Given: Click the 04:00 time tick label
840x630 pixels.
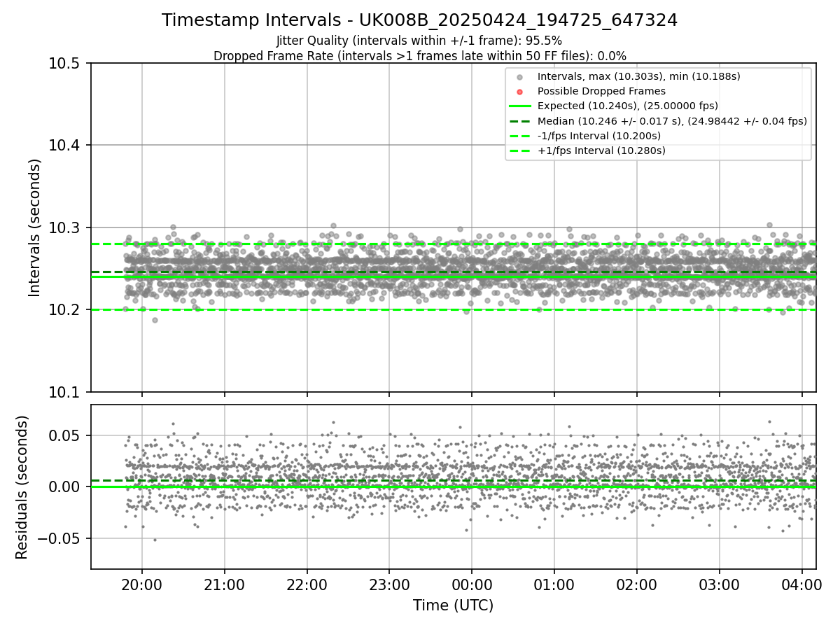Looking at the screenshot, I should pos(802,584).
